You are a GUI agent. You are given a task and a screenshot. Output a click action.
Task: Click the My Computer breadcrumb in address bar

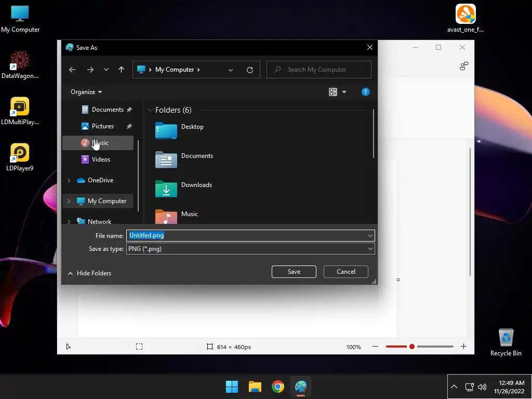click(x=175, y=70)
